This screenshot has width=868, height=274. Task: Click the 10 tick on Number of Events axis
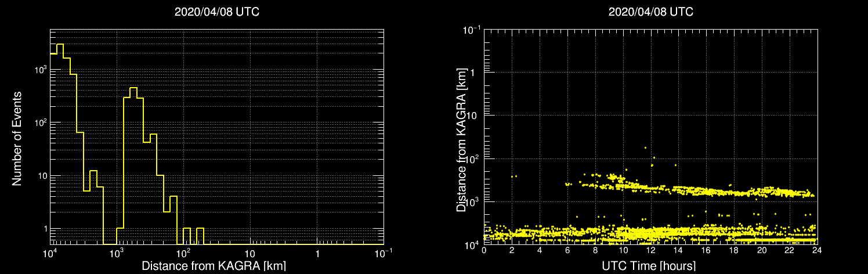41,176
